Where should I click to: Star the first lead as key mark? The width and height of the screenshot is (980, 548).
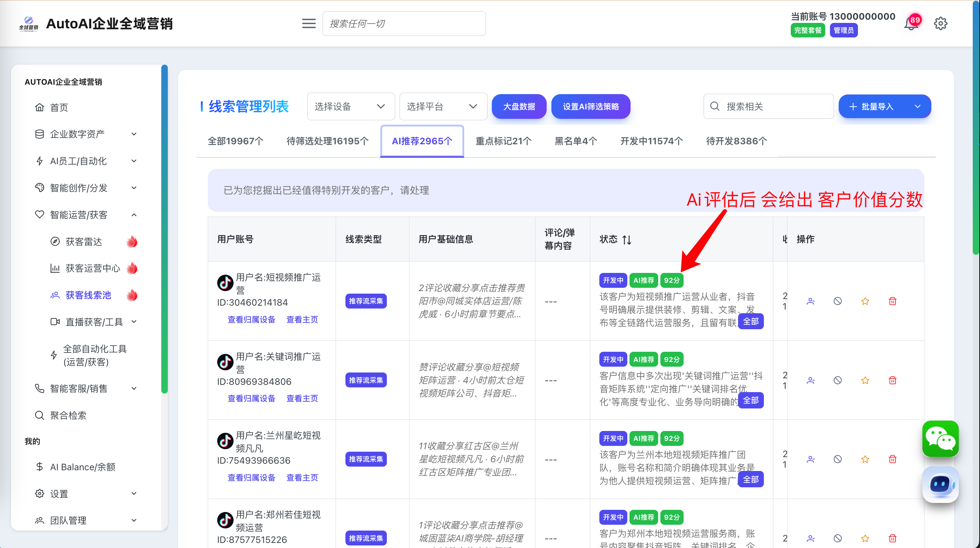point(865,301)
